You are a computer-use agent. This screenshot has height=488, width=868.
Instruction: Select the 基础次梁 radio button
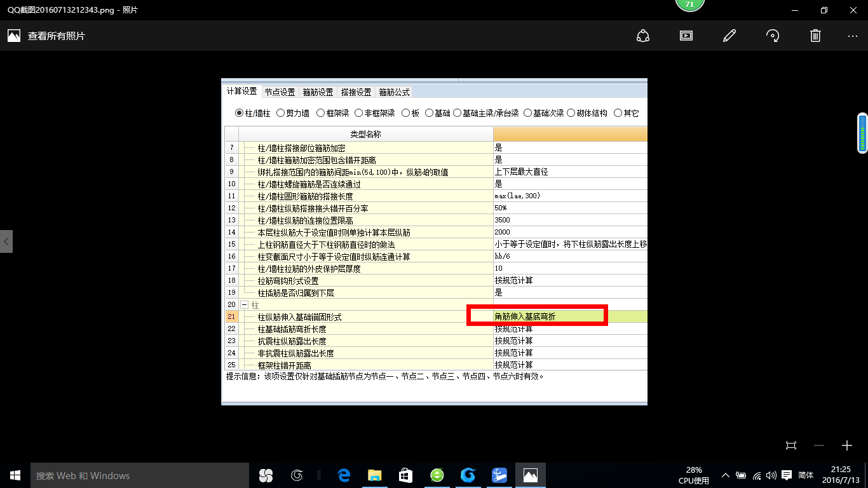pyautogui.click(x=527, y=113)
